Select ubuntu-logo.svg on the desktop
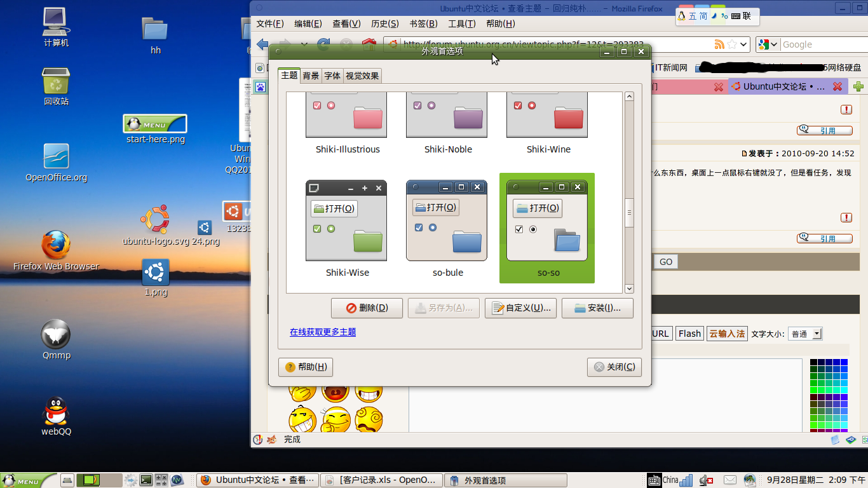The image size is (868, 488). 156,225
